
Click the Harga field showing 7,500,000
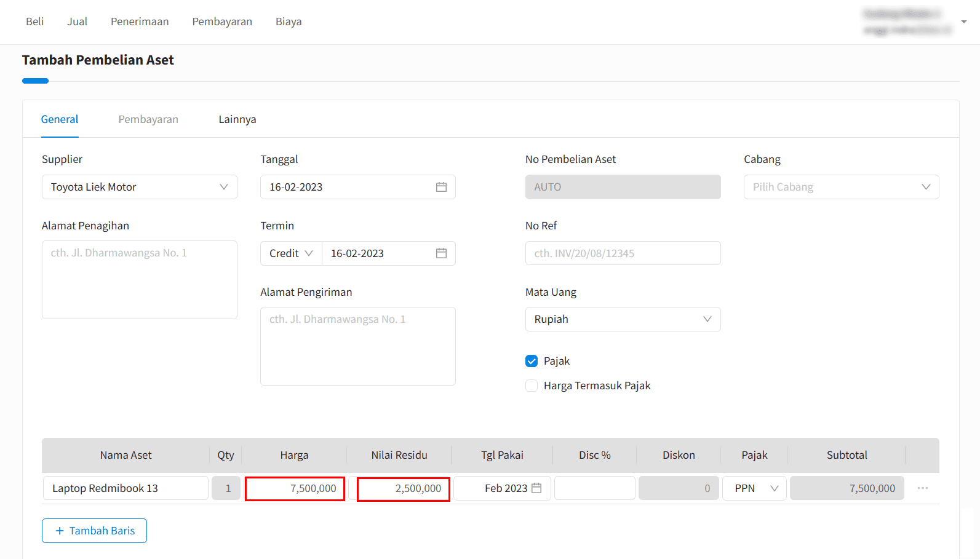coord(295,489)
